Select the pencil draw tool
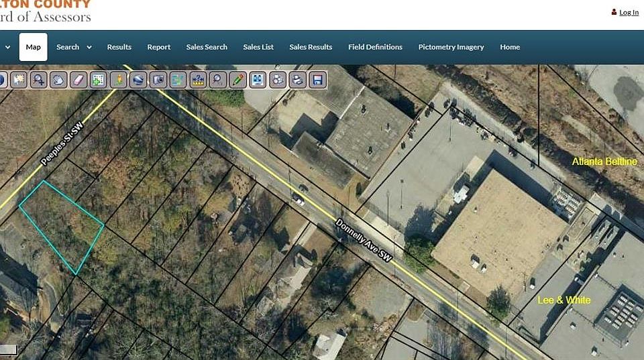This screenshot has width=644, height=360. (x=237, y=80)
